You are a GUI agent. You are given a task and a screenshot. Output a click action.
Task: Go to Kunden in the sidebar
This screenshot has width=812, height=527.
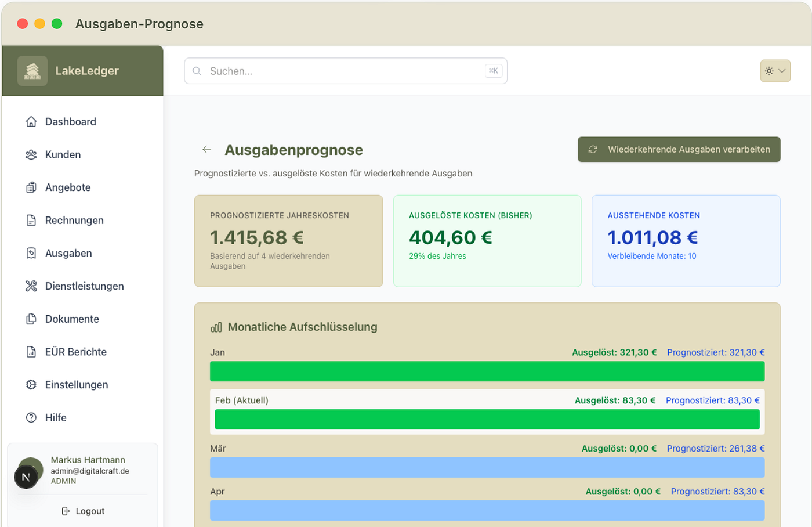pos(83,154)
